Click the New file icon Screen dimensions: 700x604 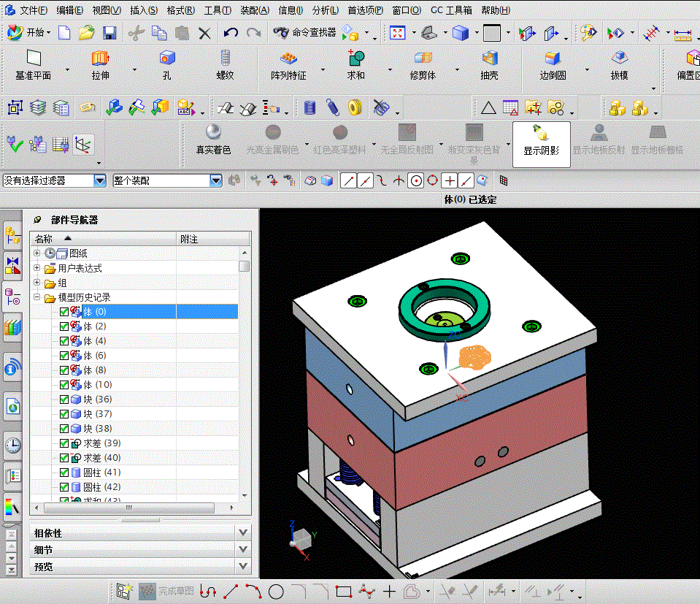point(64,33)
